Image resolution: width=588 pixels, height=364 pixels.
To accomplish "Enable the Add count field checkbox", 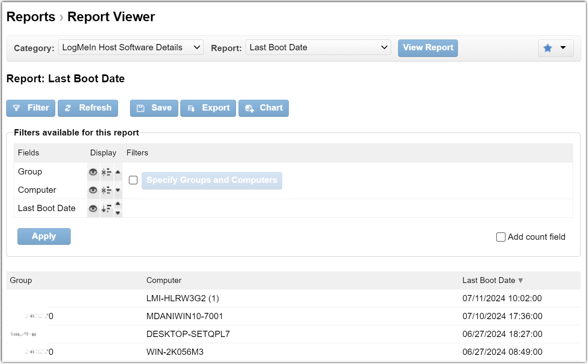I will [501, 237].
